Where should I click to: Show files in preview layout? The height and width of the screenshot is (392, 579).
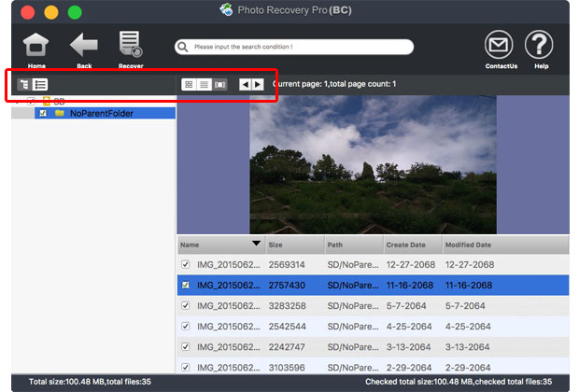click(x=219, y=85)
